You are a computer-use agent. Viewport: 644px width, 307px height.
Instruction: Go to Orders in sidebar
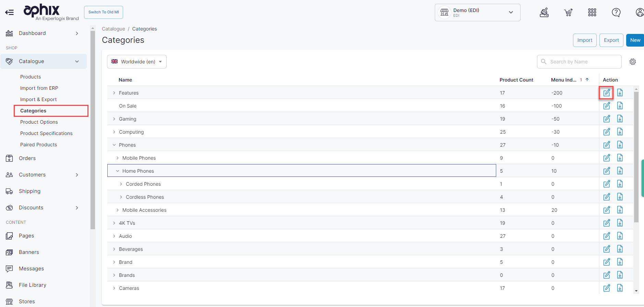(x=27, y=158)
